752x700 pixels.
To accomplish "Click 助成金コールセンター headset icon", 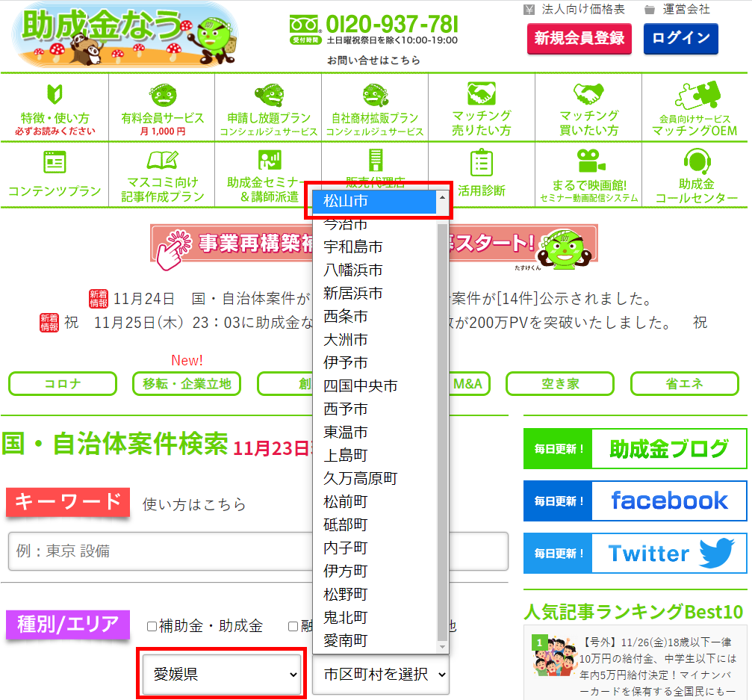I will [x=695, y=161].
